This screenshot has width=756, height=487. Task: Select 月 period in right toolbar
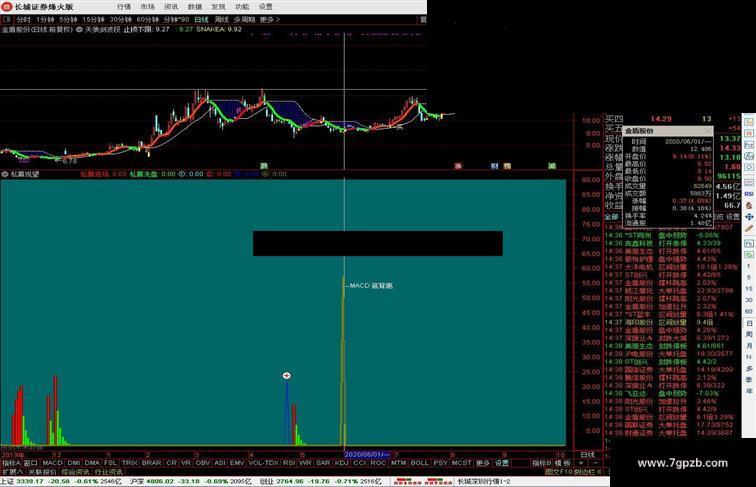click(x=749, y=346)
